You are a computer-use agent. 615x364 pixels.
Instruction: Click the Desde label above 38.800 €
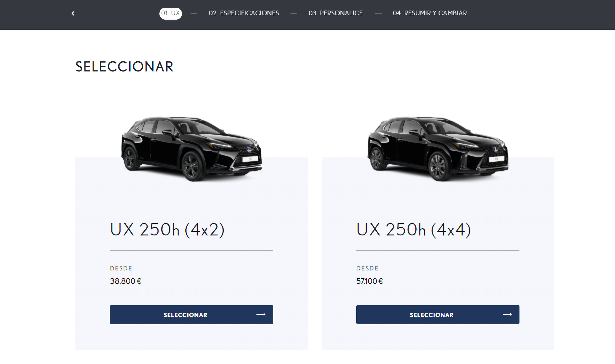coord(121,268)
